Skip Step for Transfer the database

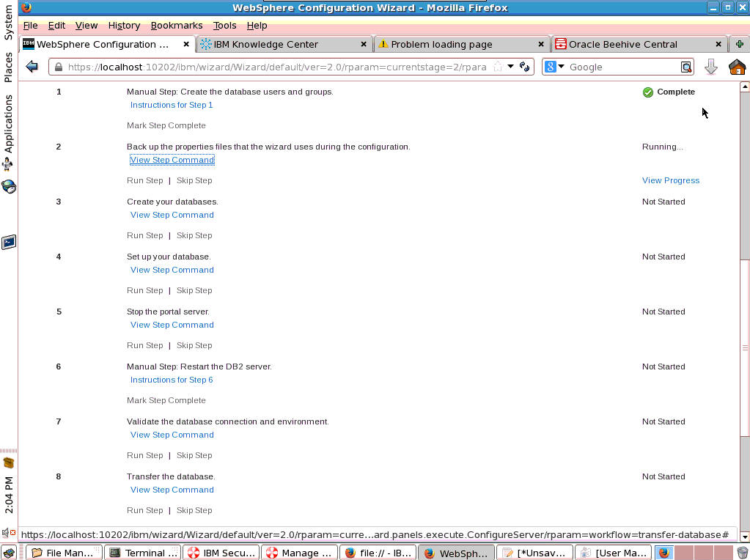point(194,510)
